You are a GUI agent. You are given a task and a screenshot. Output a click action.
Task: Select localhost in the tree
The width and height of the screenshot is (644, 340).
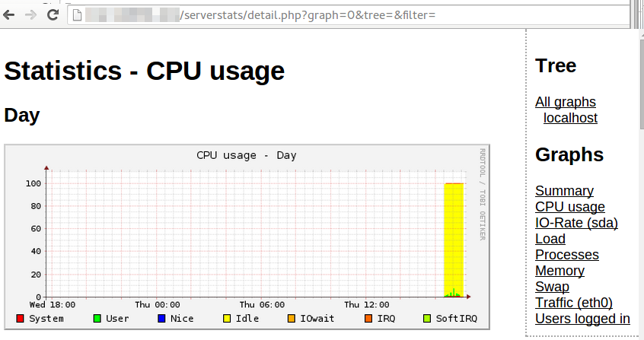point(570,118)
